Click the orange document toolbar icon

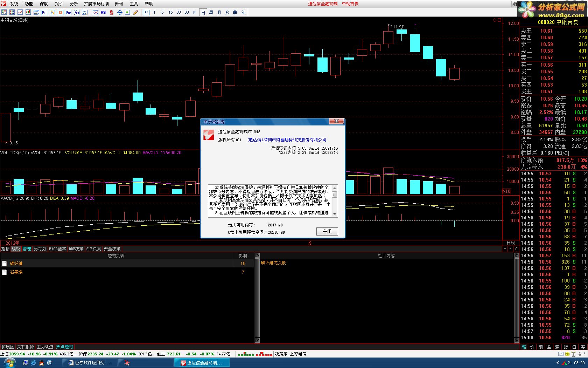(60, 12)
